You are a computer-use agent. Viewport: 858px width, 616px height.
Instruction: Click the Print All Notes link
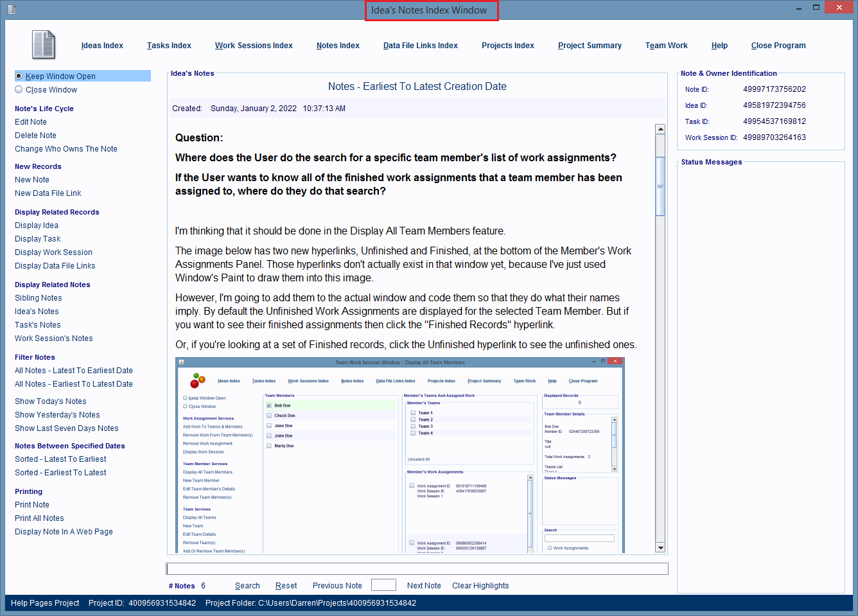(x=39, y=518)
